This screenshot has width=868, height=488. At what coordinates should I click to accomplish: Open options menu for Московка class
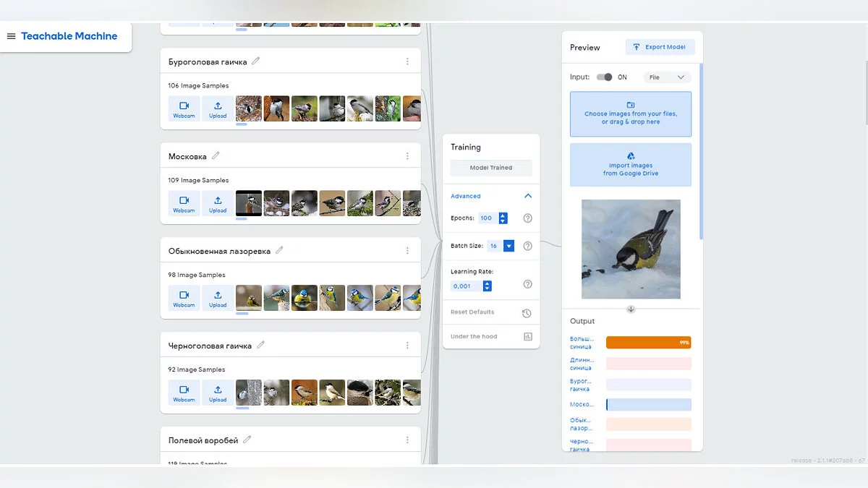407,156
